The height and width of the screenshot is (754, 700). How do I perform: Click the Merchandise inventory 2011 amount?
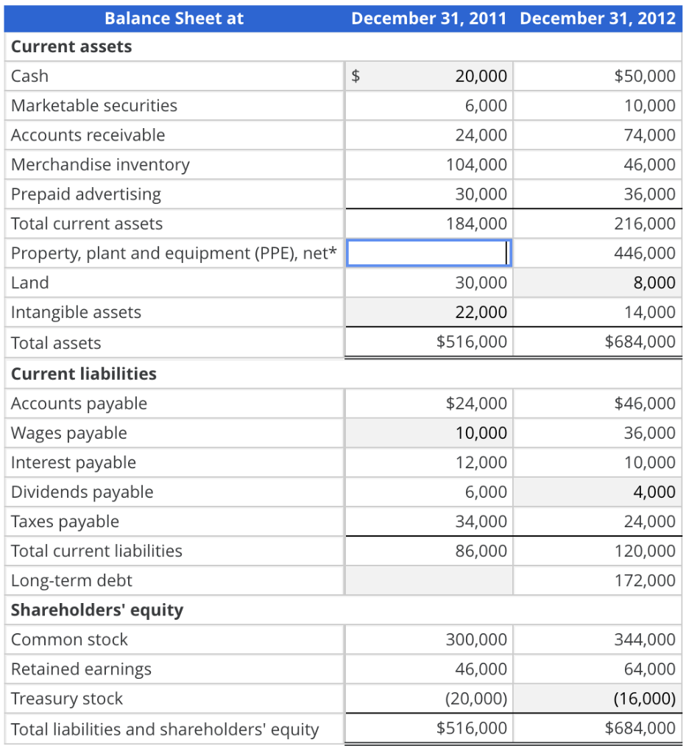pyautogui.click(x=427, y=164)
